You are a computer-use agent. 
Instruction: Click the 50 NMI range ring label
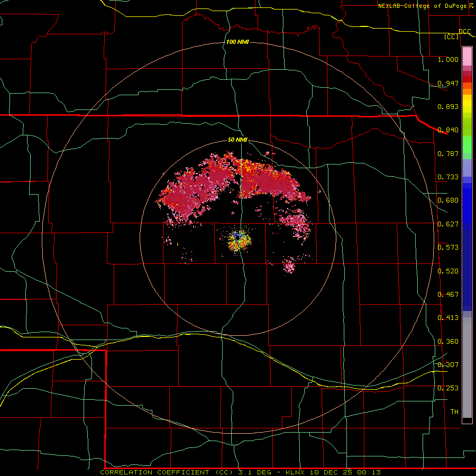coord(237,140)
